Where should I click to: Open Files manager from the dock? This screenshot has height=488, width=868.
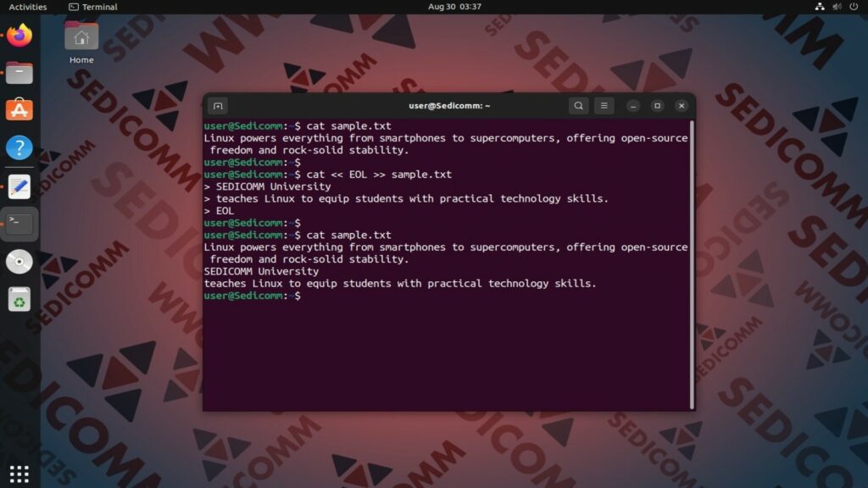[x=19, y=73]
